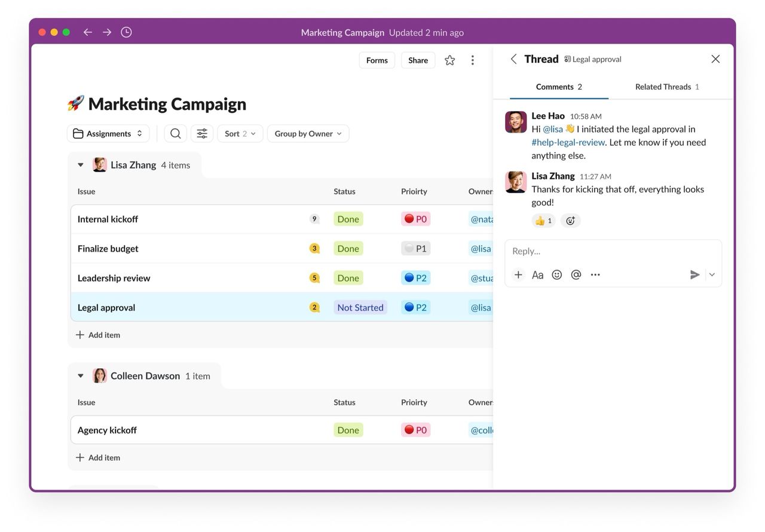Open the three-dot more options menu

(473, 60)
